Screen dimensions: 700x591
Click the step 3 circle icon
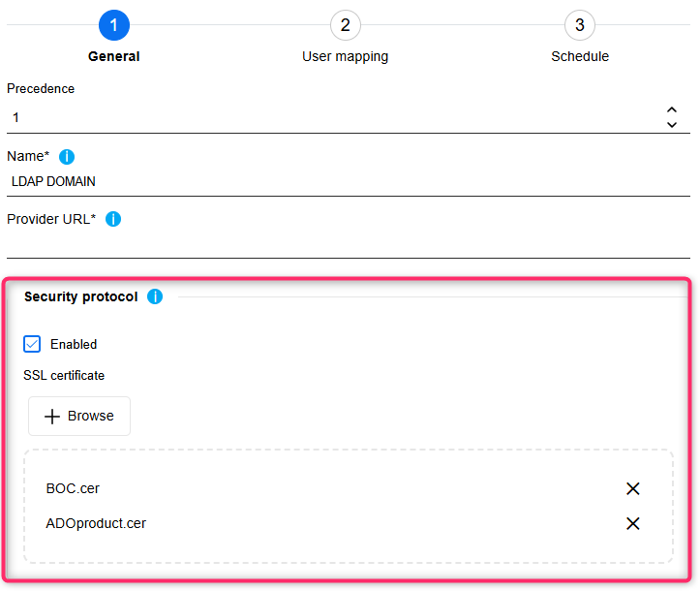pos(580,25)
